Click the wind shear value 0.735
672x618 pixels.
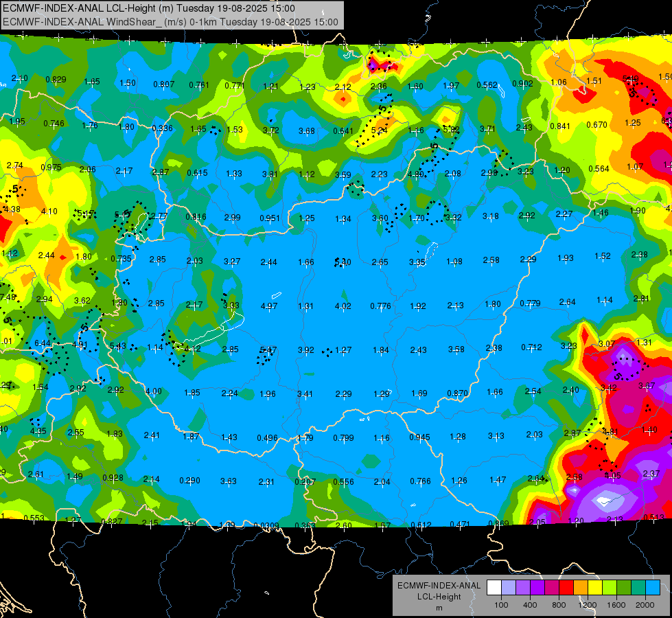pos(121,259)
